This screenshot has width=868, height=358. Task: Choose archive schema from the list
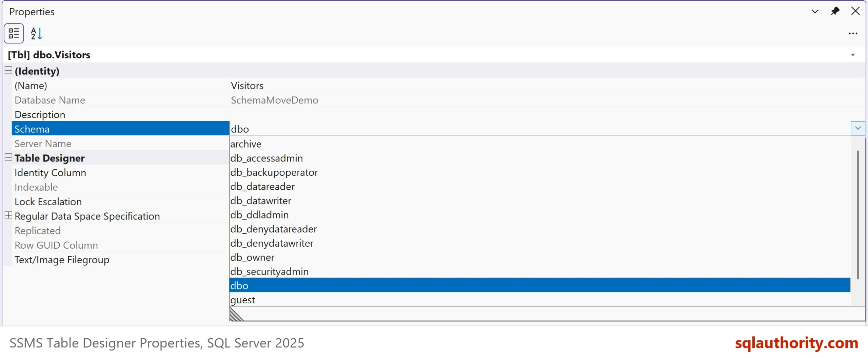coord(540,144)
